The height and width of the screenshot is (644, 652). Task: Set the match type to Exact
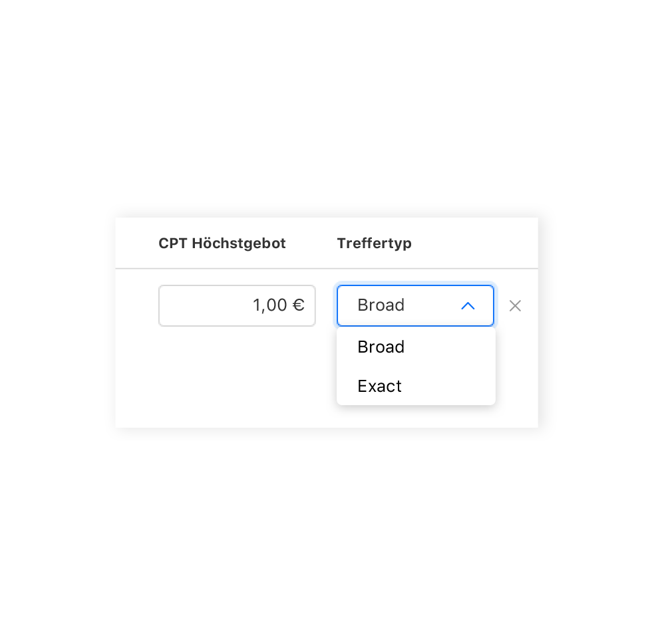[380, 387]
